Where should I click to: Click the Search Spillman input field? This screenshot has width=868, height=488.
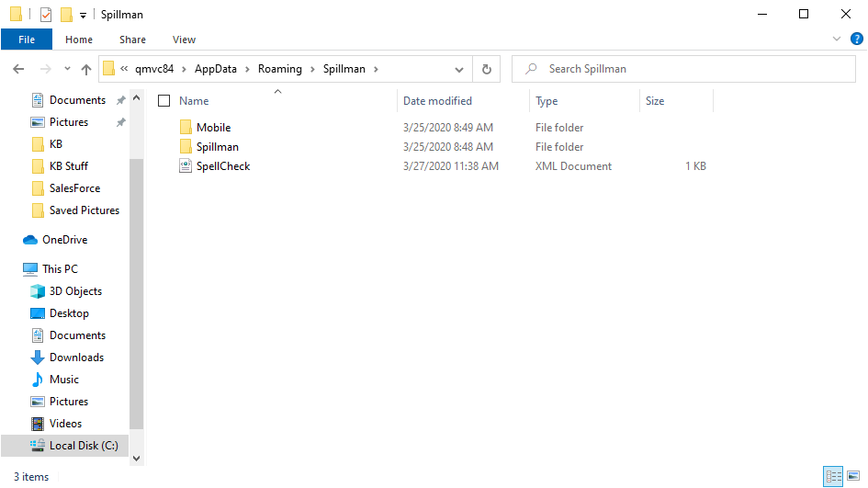click(x=683, y=69)
